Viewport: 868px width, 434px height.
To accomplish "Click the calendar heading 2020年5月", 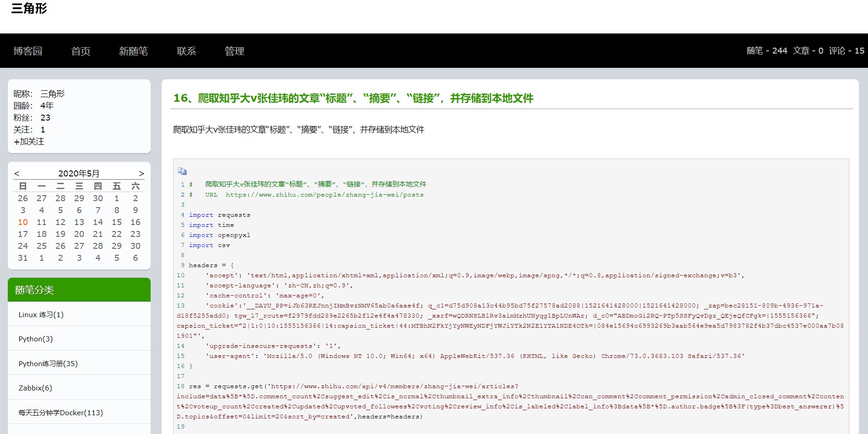I will point(79,173).
